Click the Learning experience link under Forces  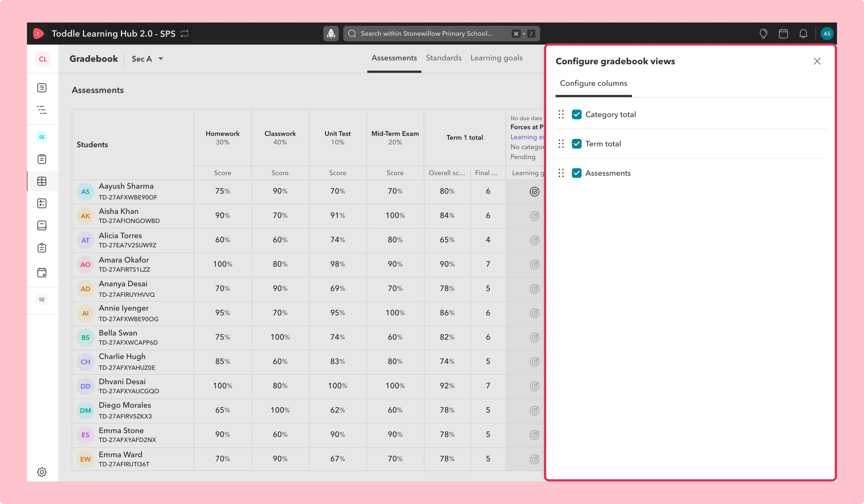tap(527, 137)
